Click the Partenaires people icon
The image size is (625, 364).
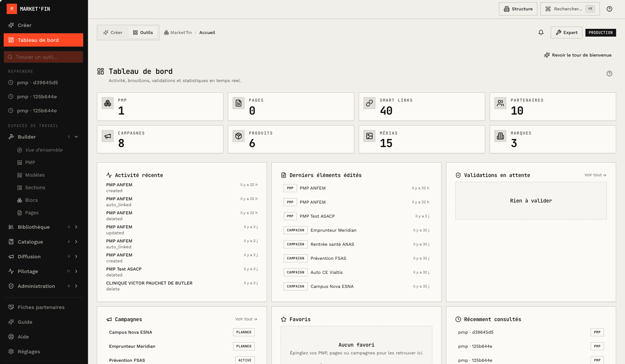click(x=500, y=103)
